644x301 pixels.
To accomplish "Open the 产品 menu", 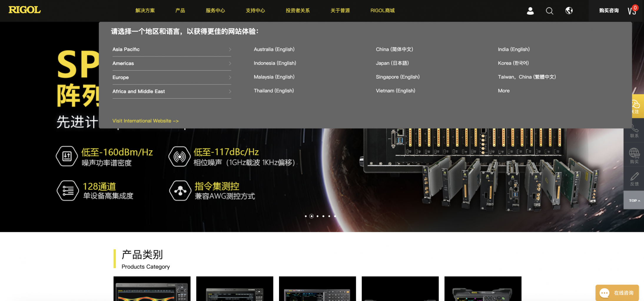I will [180, 11].
